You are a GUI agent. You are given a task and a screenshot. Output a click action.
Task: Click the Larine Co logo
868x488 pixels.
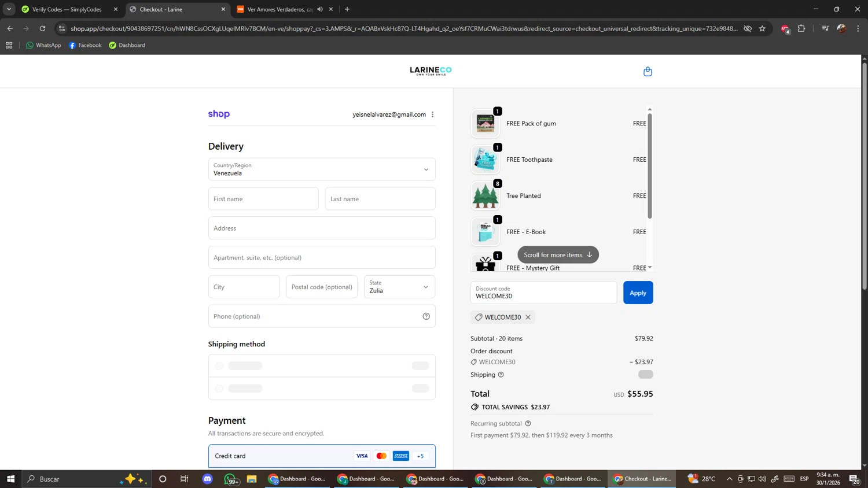coord(431,71)
